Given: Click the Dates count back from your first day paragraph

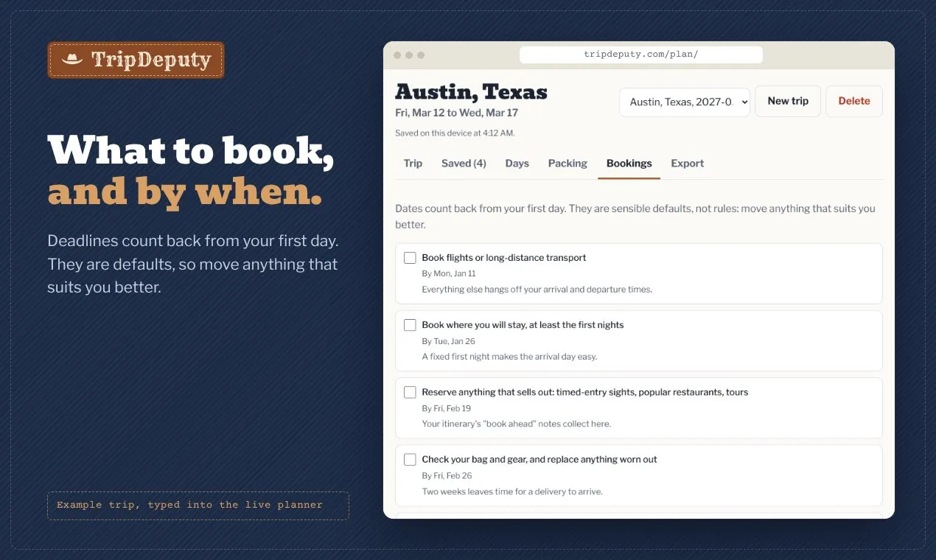Looking at the screenshot, I should click(x=635, y=217).
